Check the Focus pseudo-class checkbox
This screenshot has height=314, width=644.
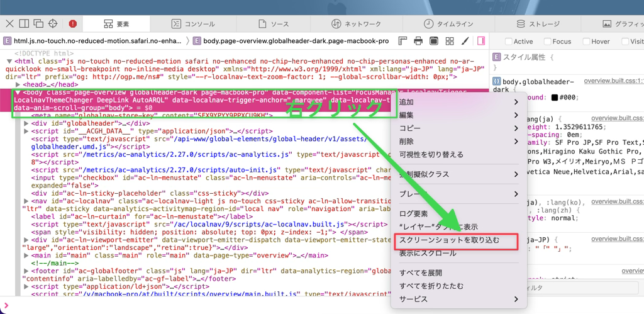click(x=548, y=42)
